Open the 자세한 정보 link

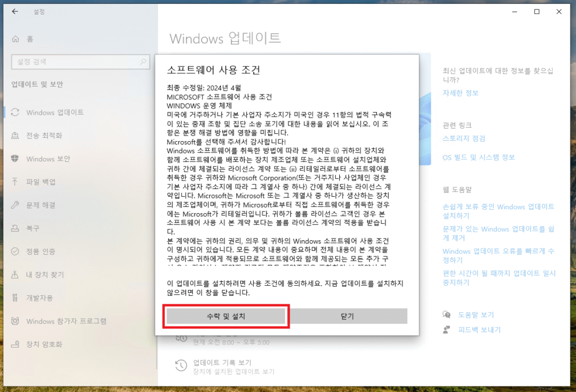tap(460, 93)
